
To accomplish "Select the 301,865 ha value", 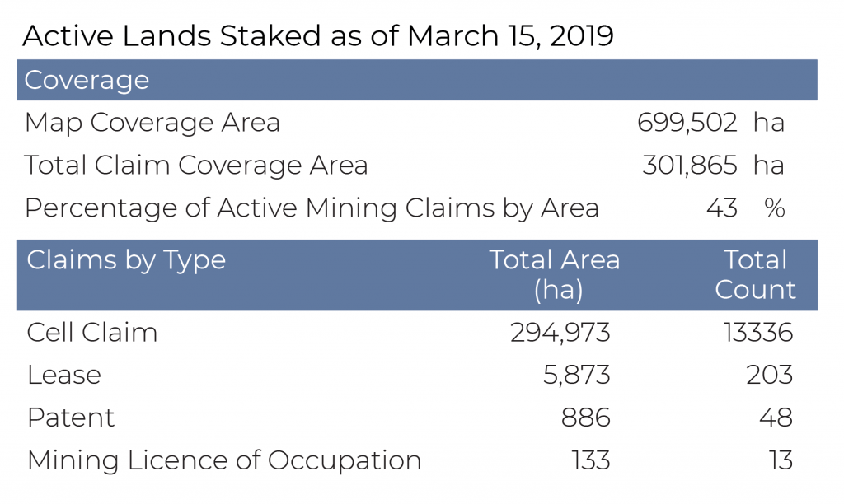I will 713,166.
